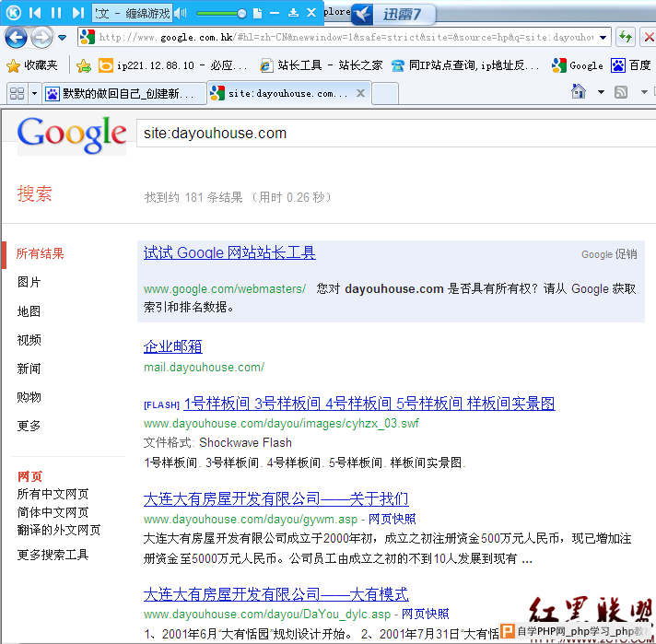
Task: Adjust the green volume slider
Action: pos(221,14)
